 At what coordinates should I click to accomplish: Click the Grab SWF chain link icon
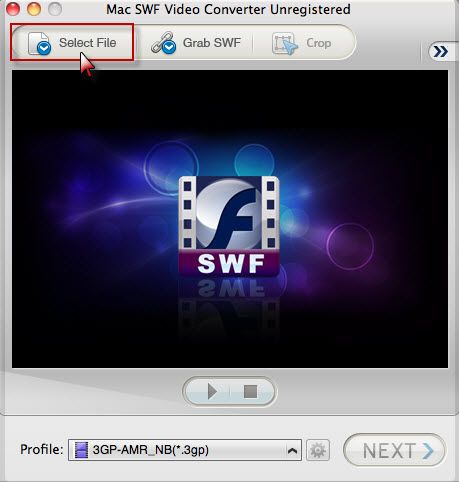(x=163, y=43)
